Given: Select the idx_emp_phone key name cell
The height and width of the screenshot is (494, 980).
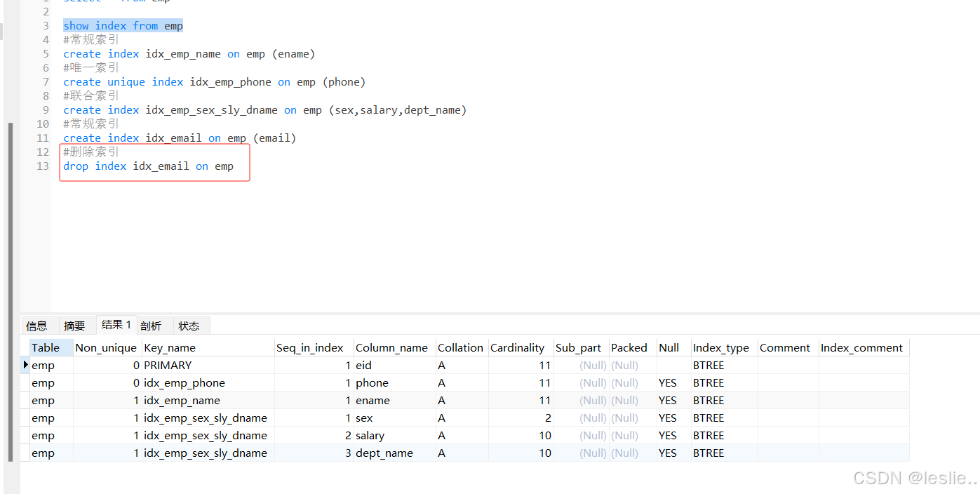Looking at the screenshot, I should [x=208, y=382].
